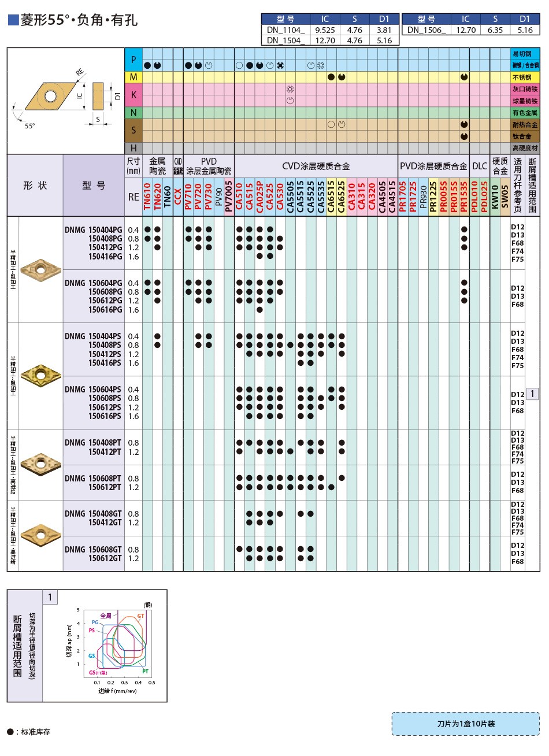This screenshot has height=756, width=549.
Task: Click the CA6515 grade column header
Action: pyautogui.click(x=331, y=197)
